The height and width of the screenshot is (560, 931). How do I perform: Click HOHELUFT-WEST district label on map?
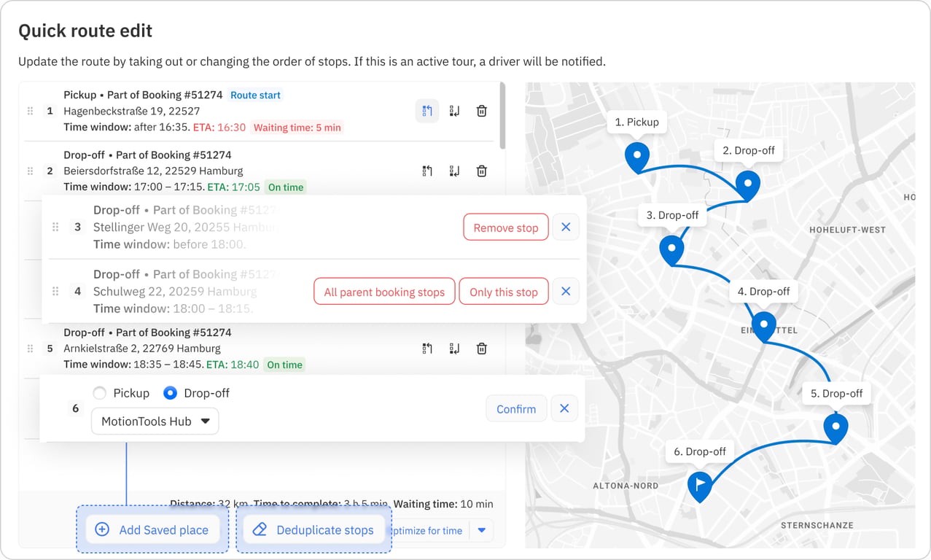tap(847, 230)
